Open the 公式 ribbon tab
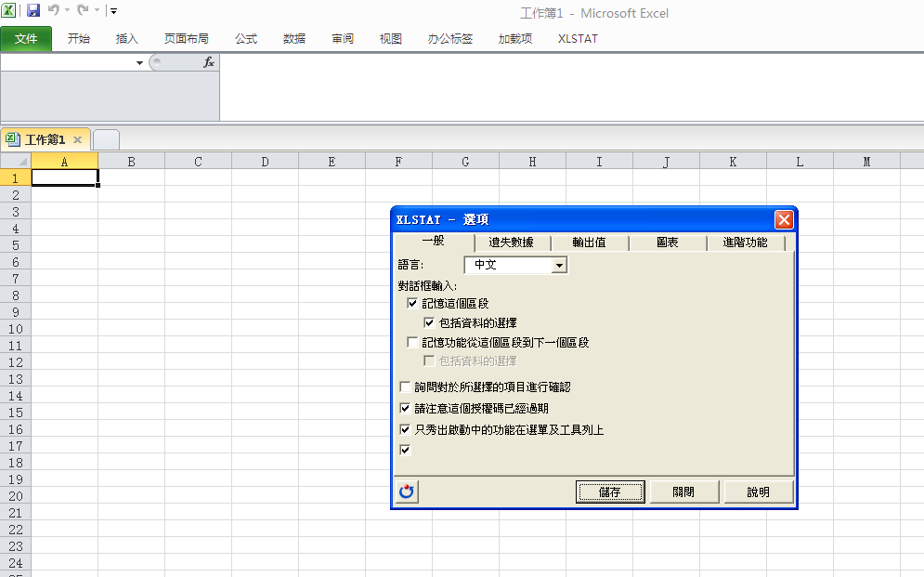This screenshot has width=924, height=577. pyautogui.click(x=246, y=39)
